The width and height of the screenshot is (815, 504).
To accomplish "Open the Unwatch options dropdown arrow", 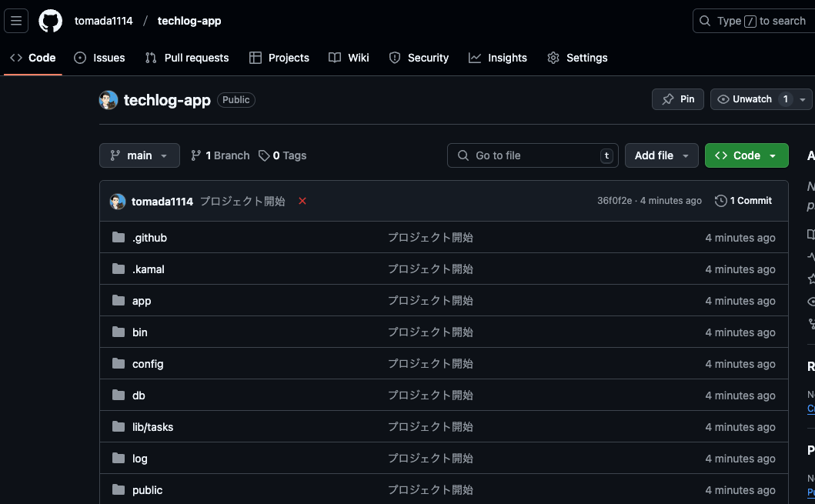I will point(803,99).
